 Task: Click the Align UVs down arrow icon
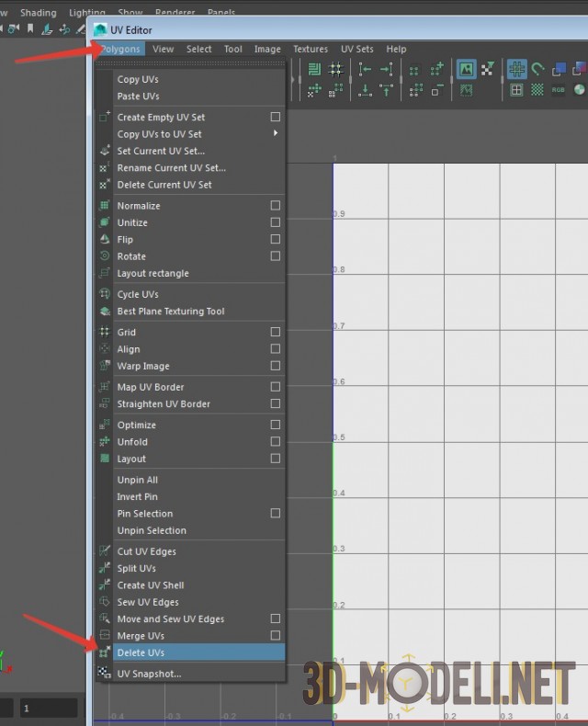[x=365, y=90]
